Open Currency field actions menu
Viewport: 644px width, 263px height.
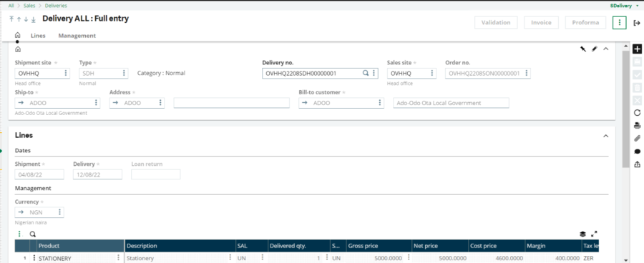(59, 212)
